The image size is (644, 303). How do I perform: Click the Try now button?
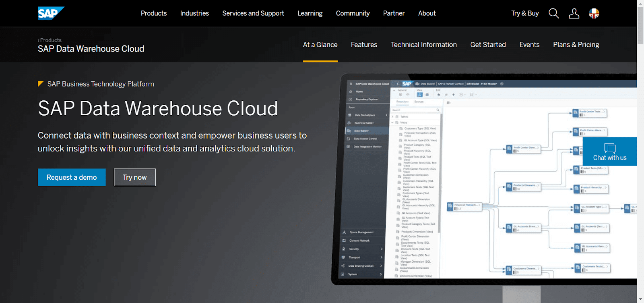coord(135,177)
